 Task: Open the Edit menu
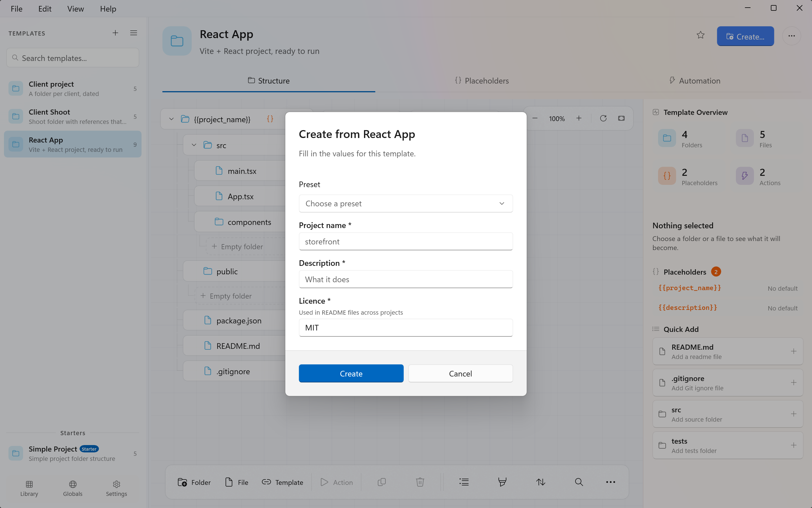pos(45,9)
